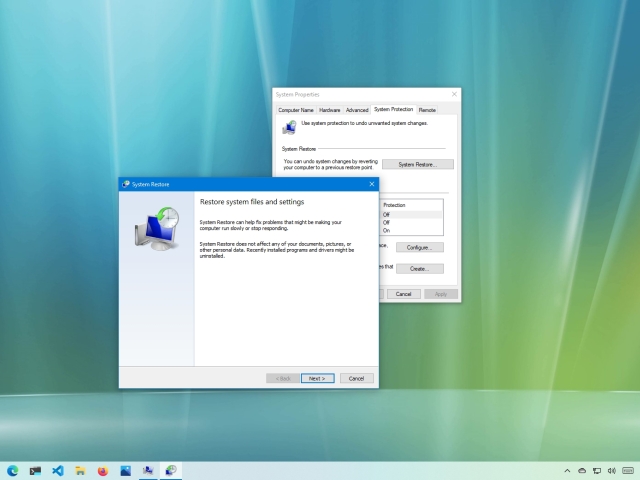Image resolution: width=640 pixels, height=480 pixels.
Task: Click the Configure... button
Action: [x=420, y=247]
